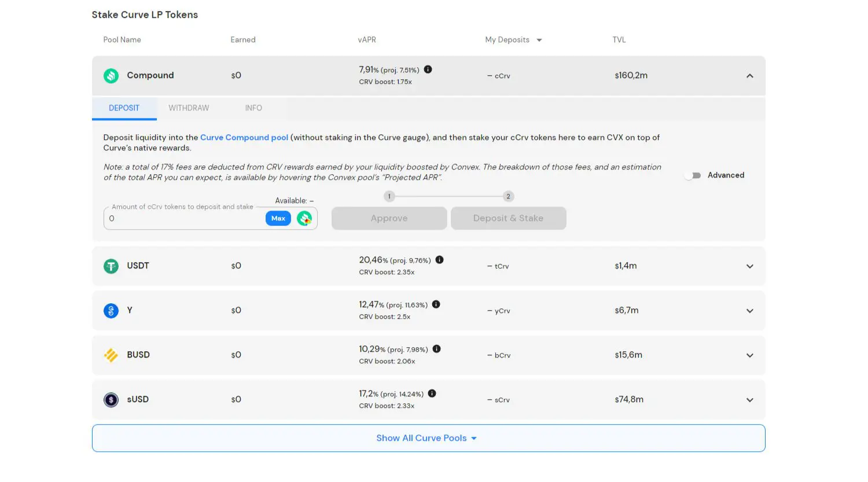868x482 pixels.
Task: Click the Deposit & Stake button
Action: [x=508, y=218]
